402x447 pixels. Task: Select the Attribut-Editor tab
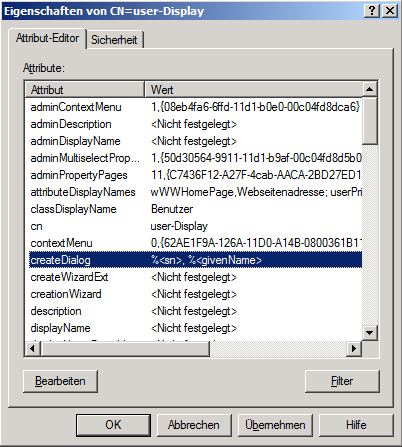(47, 38)
